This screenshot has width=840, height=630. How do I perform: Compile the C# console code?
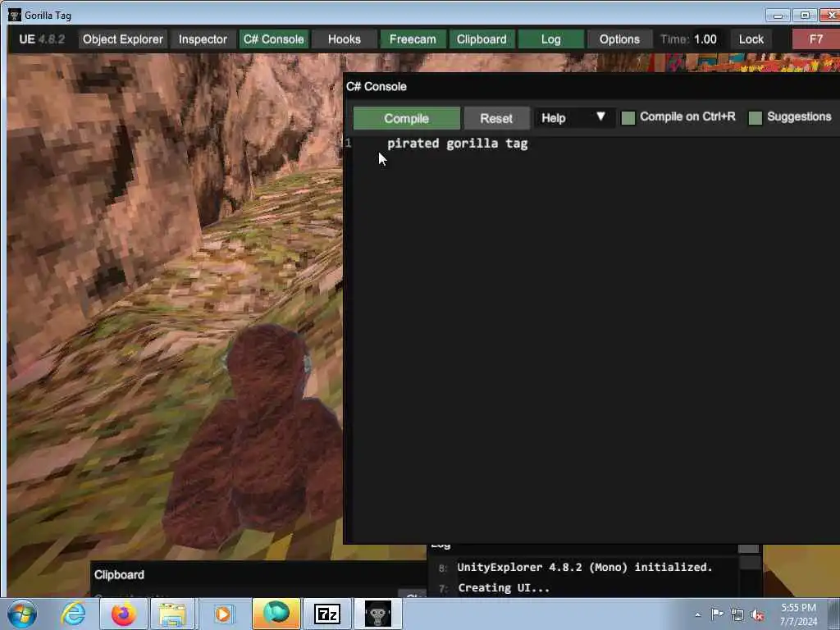coord(406,118)
